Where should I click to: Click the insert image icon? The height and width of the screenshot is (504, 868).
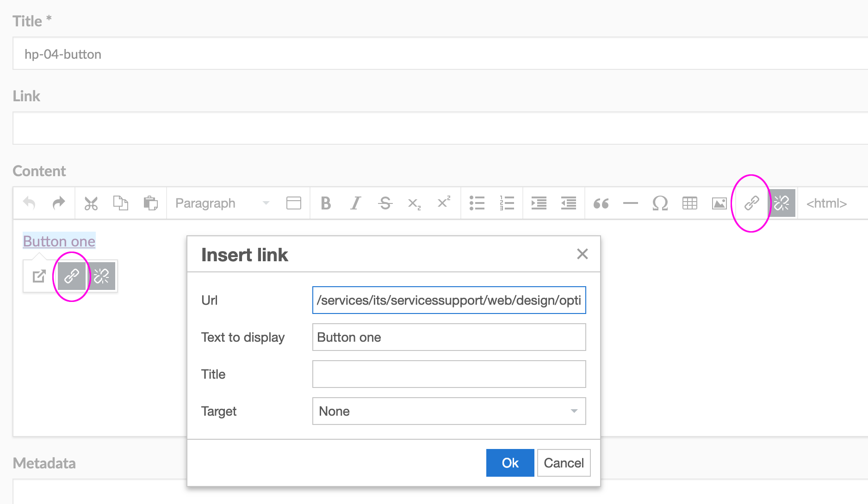[x=719, y=203]
